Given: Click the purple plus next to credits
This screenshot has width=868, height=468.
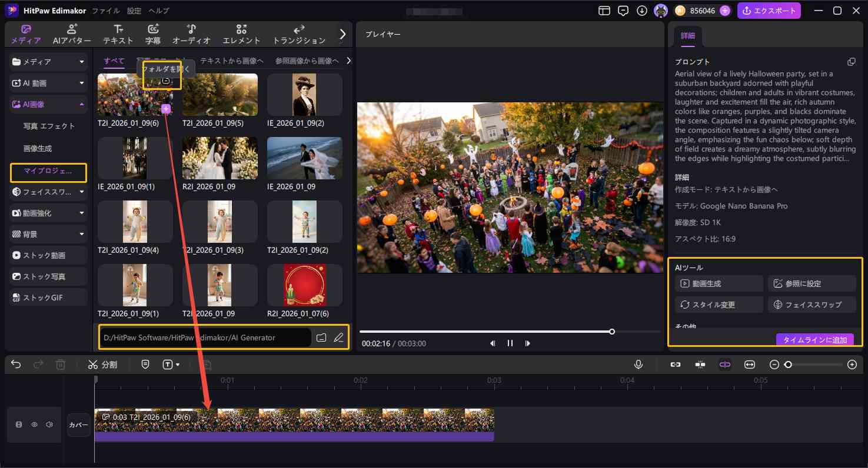Looking at the screenshot, I should click(x=725, y=11).
